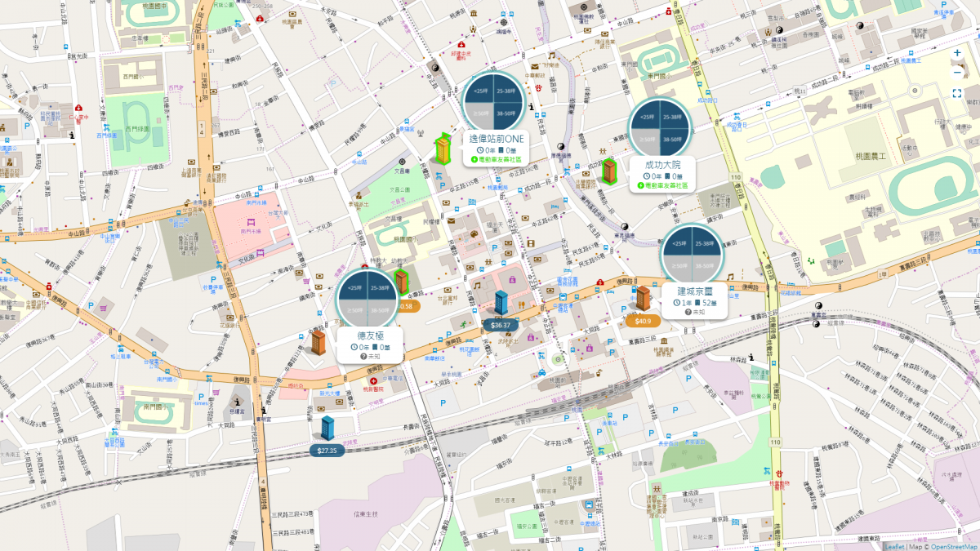Click the blue building marker above $27.35
This screenshot has height=551, width=980.
tap(327, 428)
